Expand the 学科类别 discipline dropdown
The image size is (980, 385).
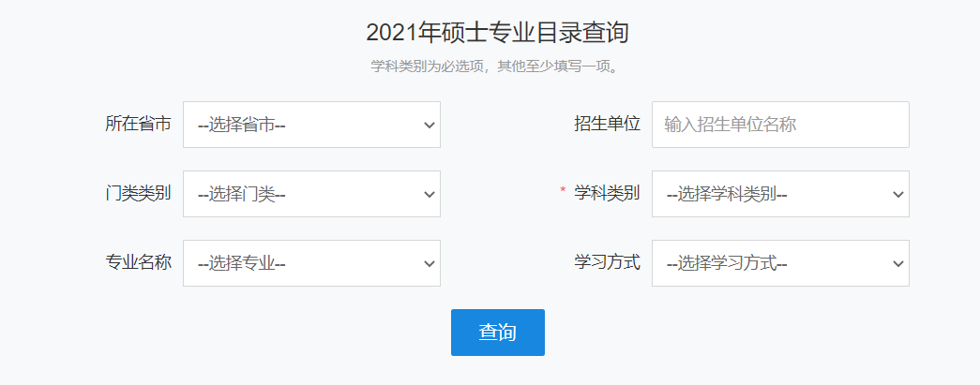(x=780, y=194)
